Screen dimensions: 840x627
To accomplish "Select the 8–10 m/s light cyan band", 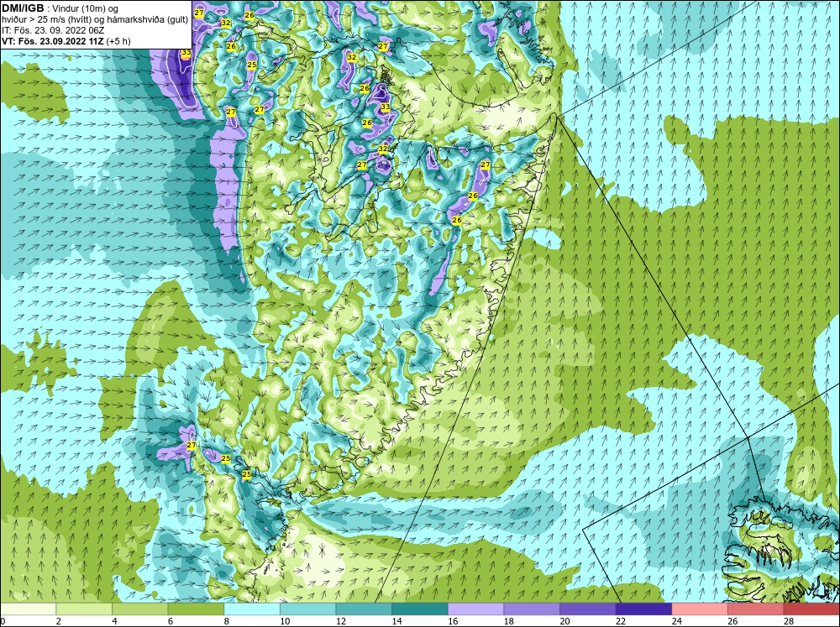I will pyautogui.click(x=252, y=609).
